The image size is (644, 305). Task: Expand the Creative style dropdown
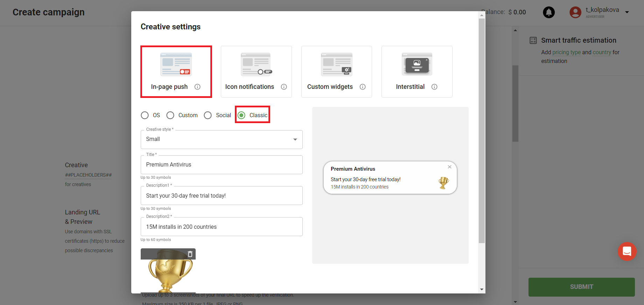point(222,139)
